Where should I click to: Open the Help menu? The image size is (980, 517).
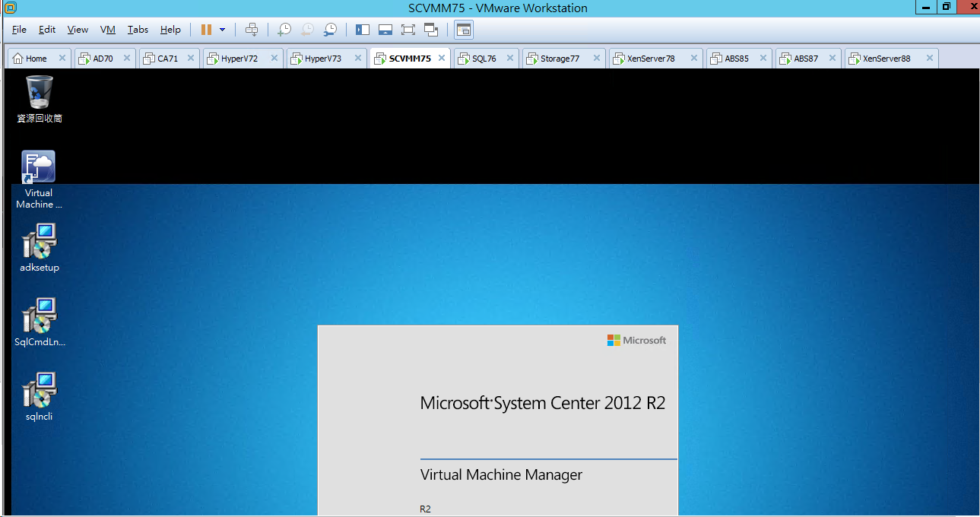tap(170, 30)
